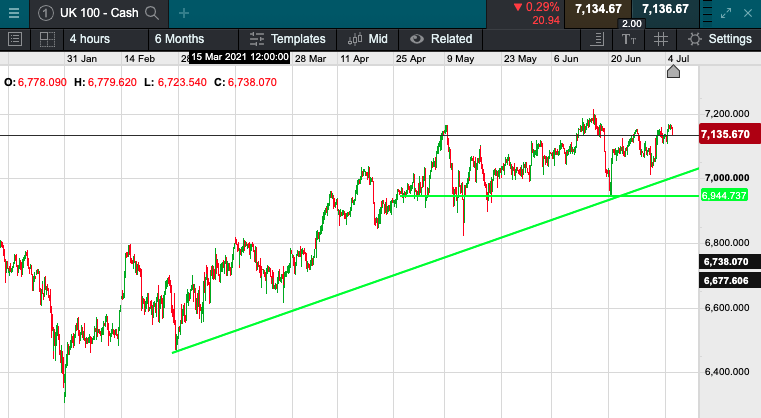The width and height of the screenshot is (761, 418).
Task: Click the 6,800.000 price axis label
Action: pos(727,243)
